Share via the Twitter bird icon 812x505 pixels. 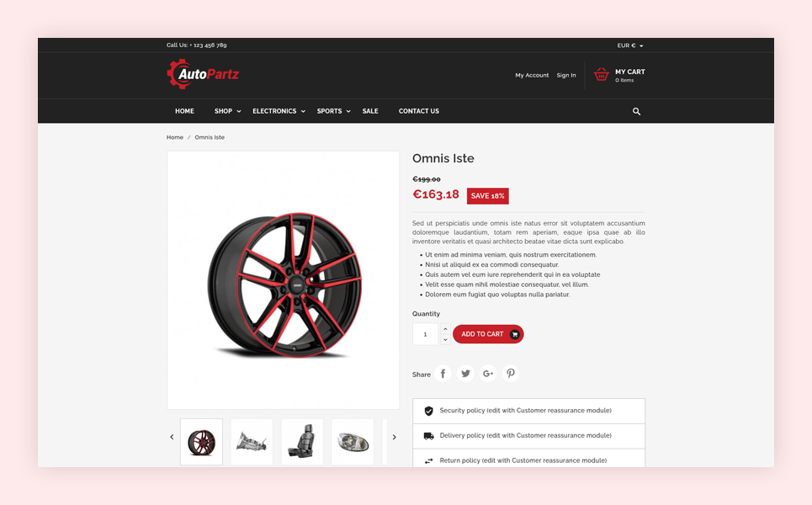(x=465, y=374)
